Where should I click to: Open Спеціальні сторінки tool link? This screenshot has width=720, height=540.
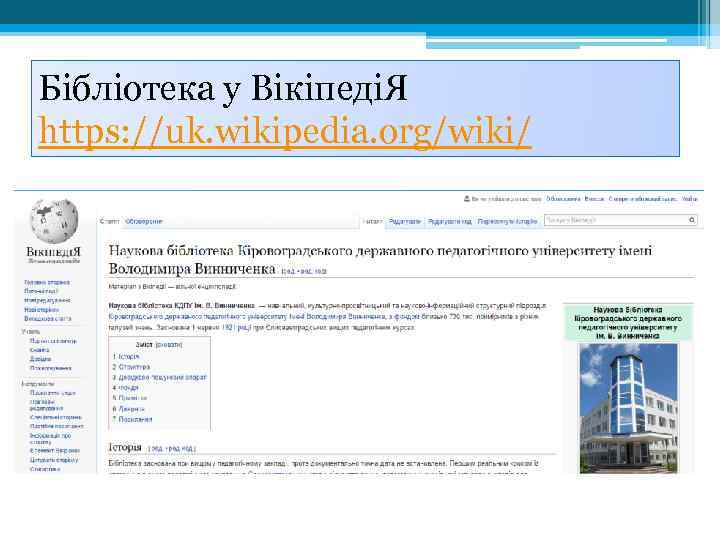click(x=56, y=417)
